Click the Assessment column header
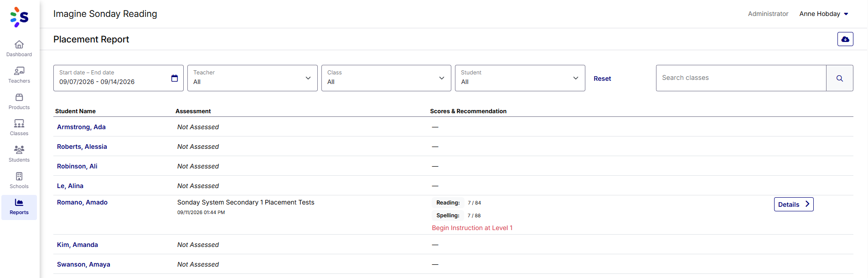Image resolution: width=868 pixels, height=278 pixels. pos(193,111)
